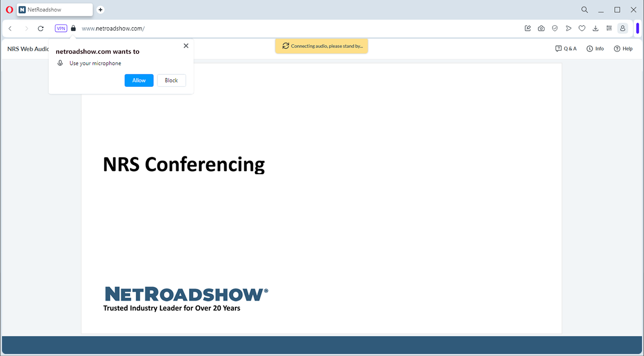Open the site padlock permissions panel

coord(72,28)
